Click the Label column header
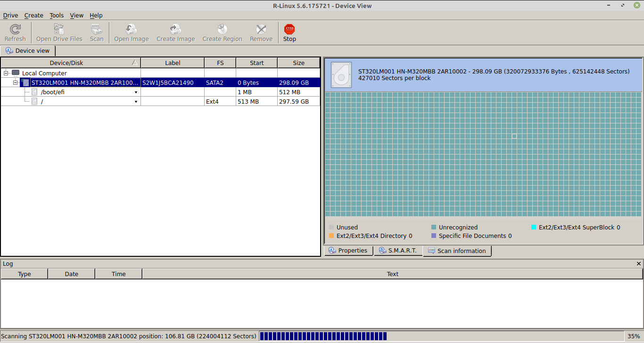 173,63
